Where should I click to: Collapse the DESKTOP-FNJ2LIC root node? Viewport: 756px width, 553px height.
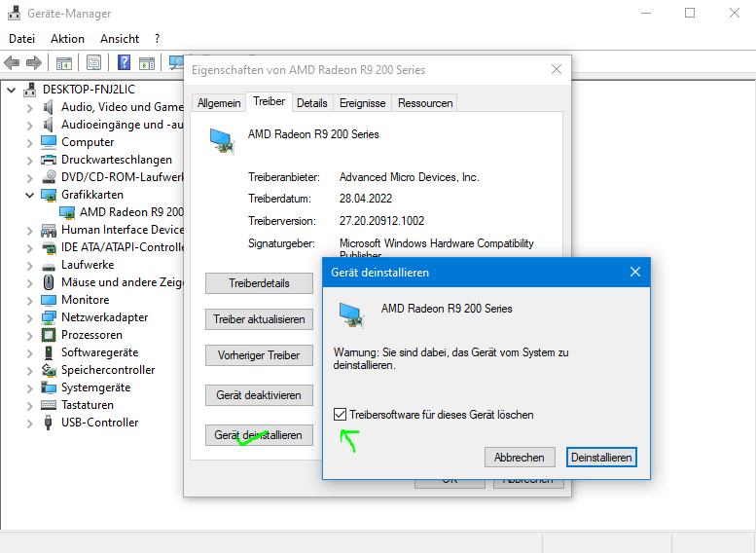pos(11,90)
